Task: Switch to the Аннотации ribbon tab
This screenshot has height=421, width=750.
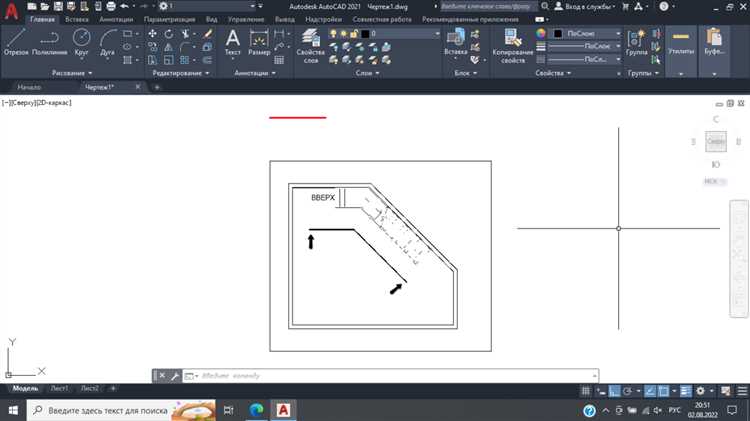Action: (x=116, y=19)
